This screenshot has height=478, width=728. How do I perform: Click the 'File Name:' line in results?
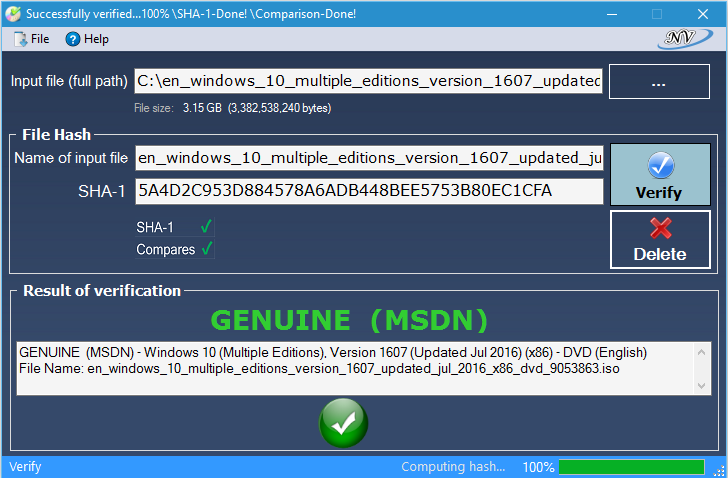coord(319,369)
